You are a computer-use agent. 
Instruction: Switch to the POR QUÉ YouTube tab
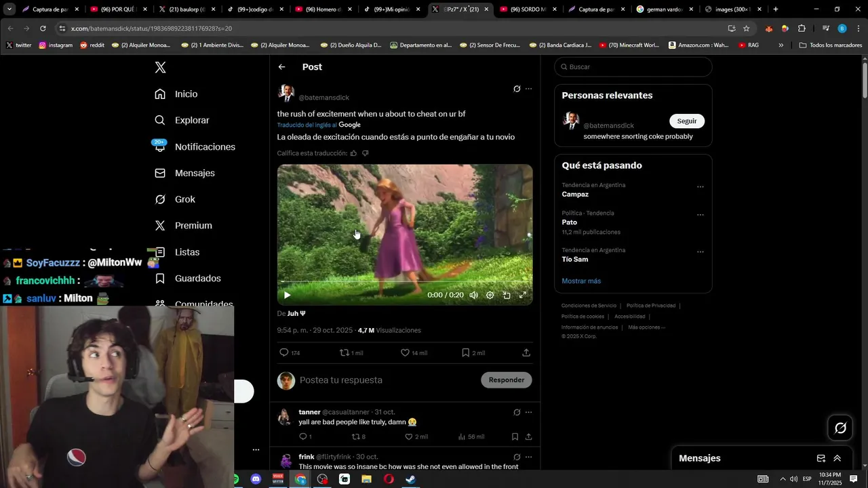(119, 9)
